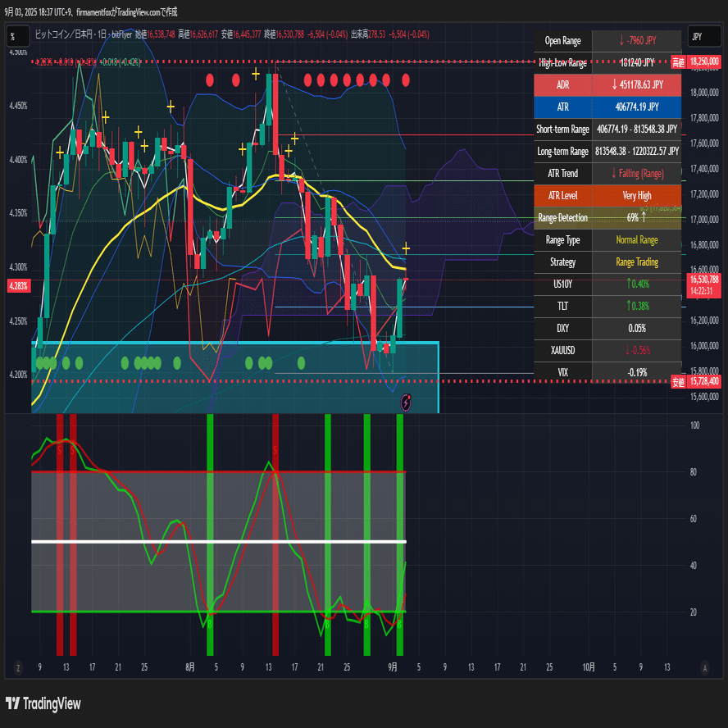Click the TLT row label
The height and width of the screenshot is (728, 728).
[562, 306]
